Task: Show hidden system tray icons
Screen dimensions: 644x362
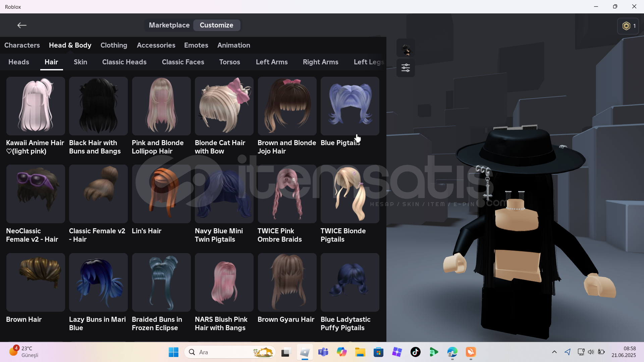Action: [554, 352]
